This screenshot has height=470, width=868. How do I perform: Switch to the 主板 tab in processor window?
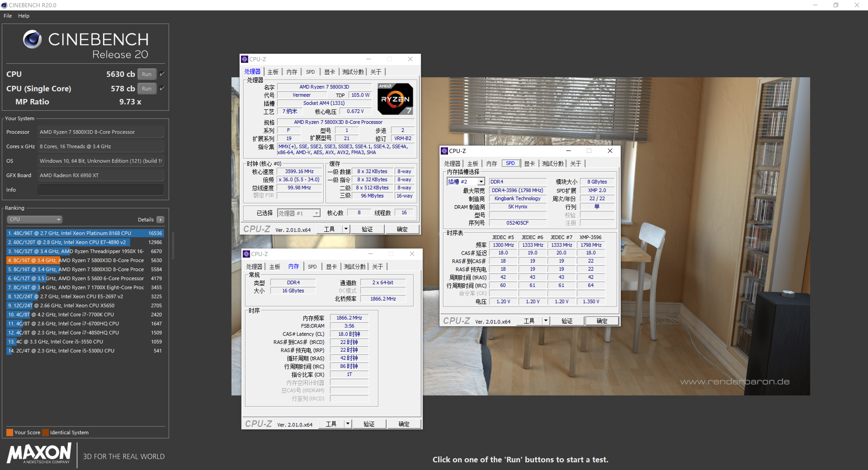[273, 72]
